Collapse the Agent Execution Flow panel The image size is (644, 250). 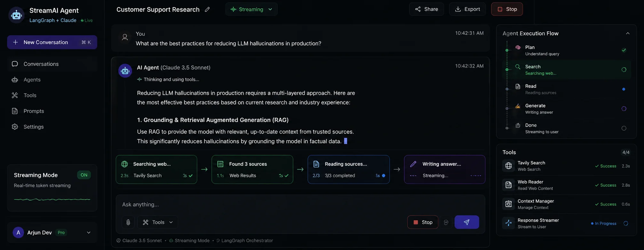coord(628,33)
